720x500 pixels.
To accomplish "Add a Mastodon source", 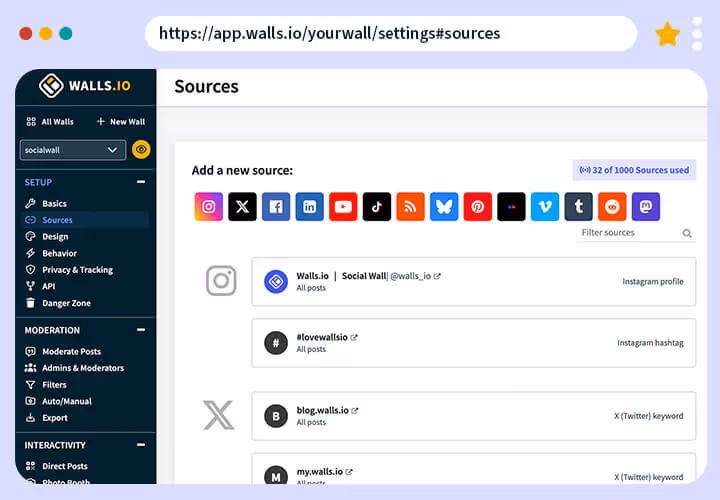I will [646, 207].
